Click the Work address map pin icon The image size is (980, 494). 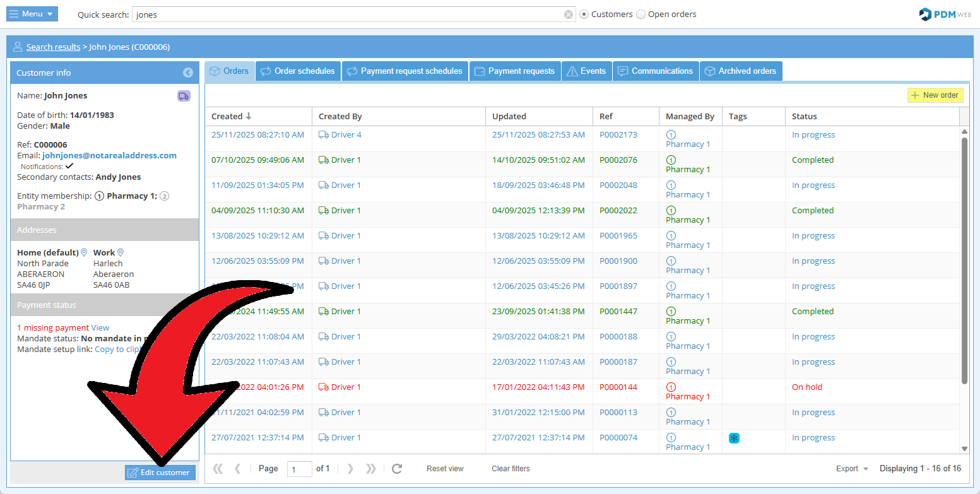point(121,252)
